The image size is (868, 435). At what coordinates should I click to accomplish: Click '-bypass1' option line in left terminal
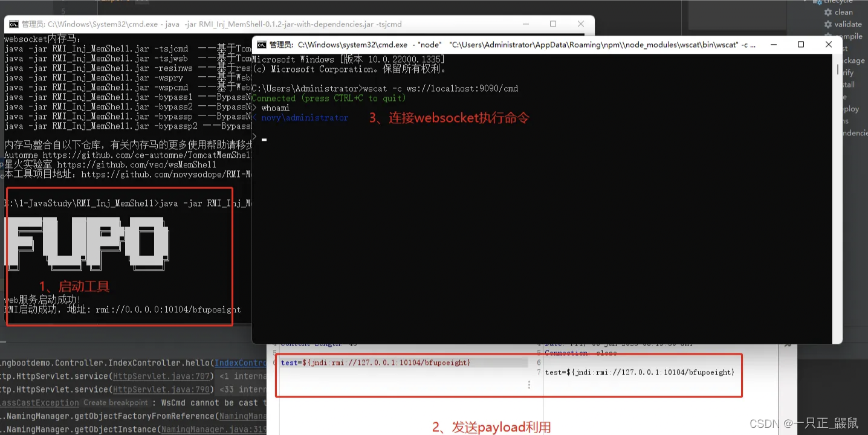(x=128, y=97)
